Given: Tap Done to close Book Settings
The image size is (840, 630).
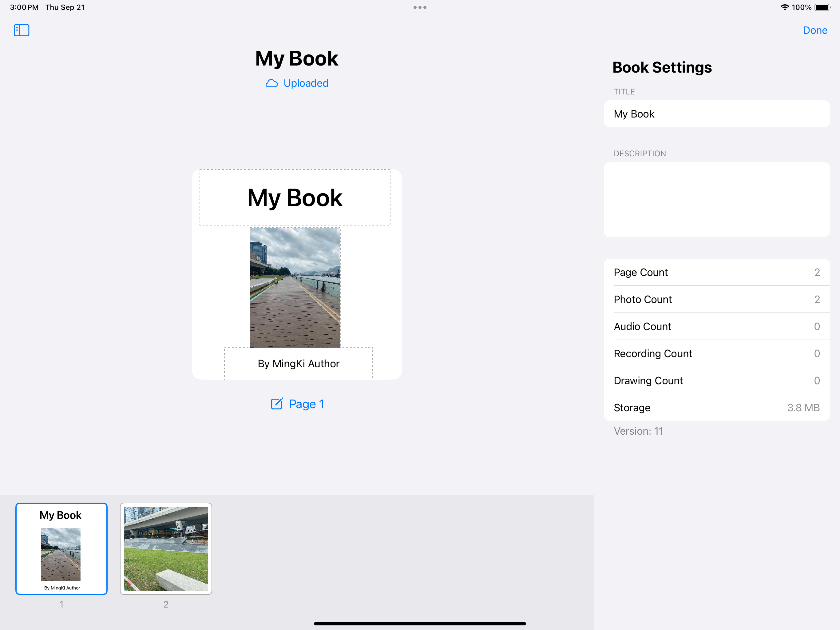Looking at the screenshot, I should pyautogui.click(x=815, y=30).
